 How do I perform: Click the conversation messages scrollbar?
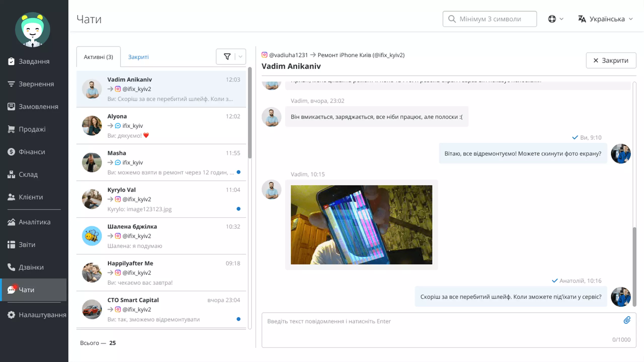point(634,267)
